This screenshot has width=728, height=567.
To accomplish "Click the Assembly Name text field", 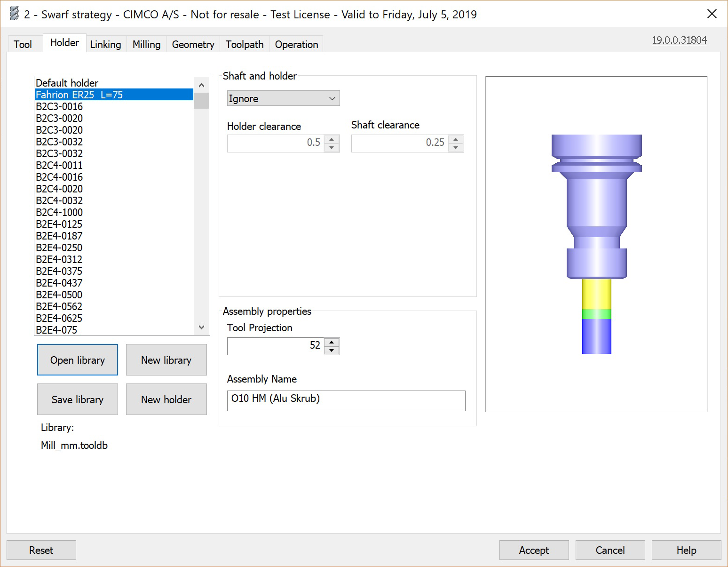I will pyautogui.click(x=346, y=400).
